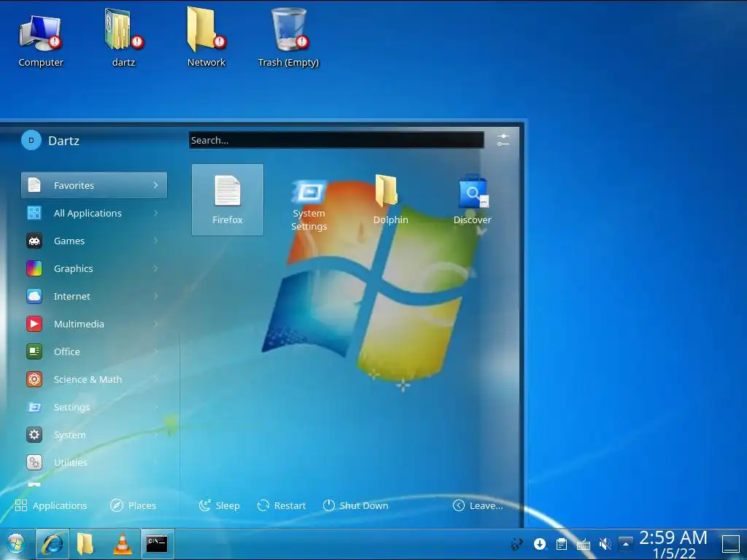Screen dimensions: 747x560
Task: Open System Settings from favorites
Action: (309, 205)
